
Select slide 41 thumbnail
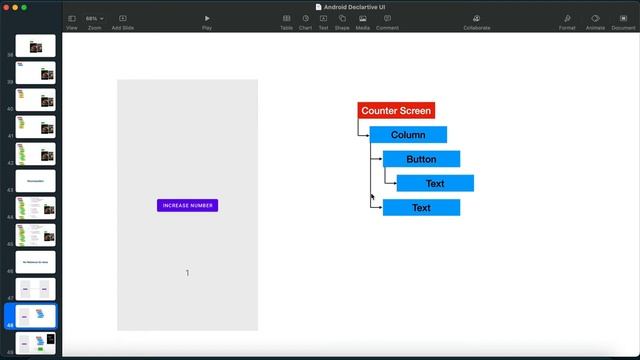pyautogui.click(x=36, y=127)
